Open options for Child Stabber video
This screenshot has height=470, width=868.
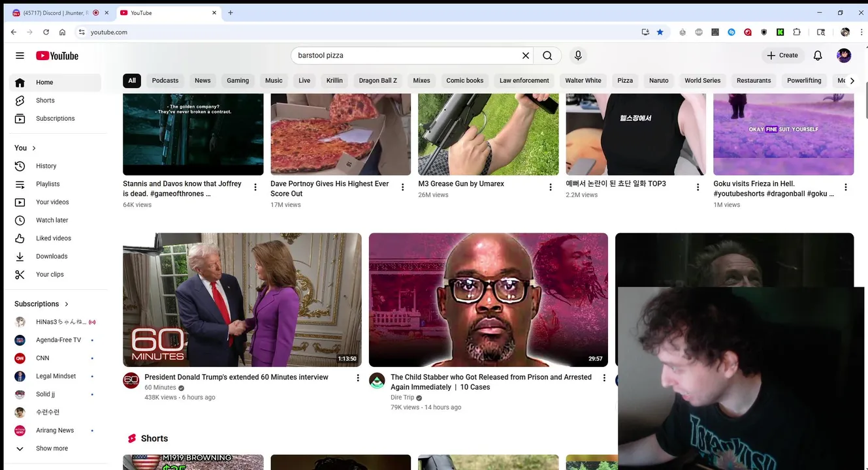(604, 378)
